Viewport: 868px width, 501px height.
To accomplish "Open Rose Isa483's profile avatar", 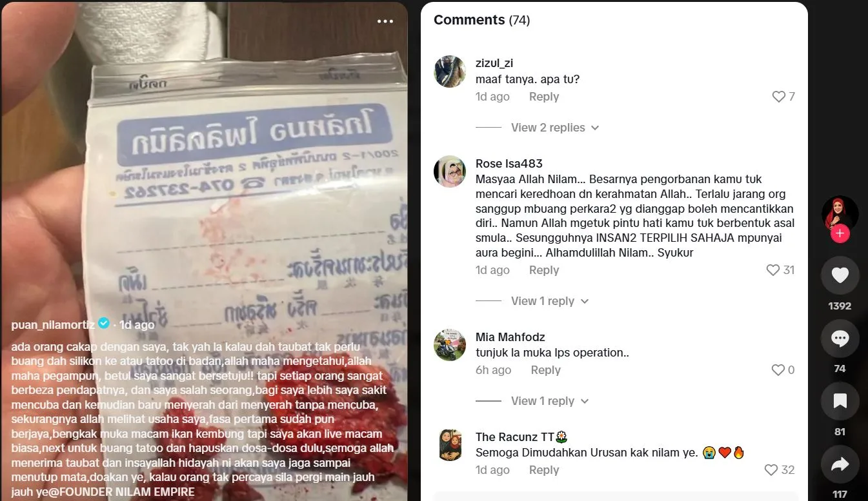I will pos(450,172).
